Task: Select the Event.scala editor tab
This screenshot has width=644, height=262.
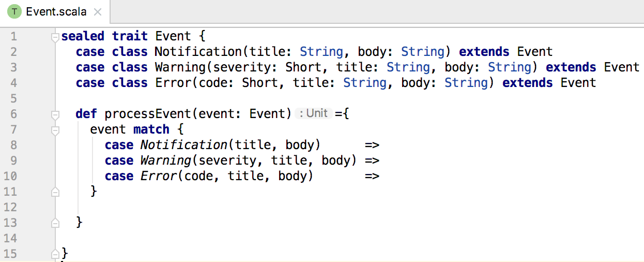Action: click(x=56, y=11)
